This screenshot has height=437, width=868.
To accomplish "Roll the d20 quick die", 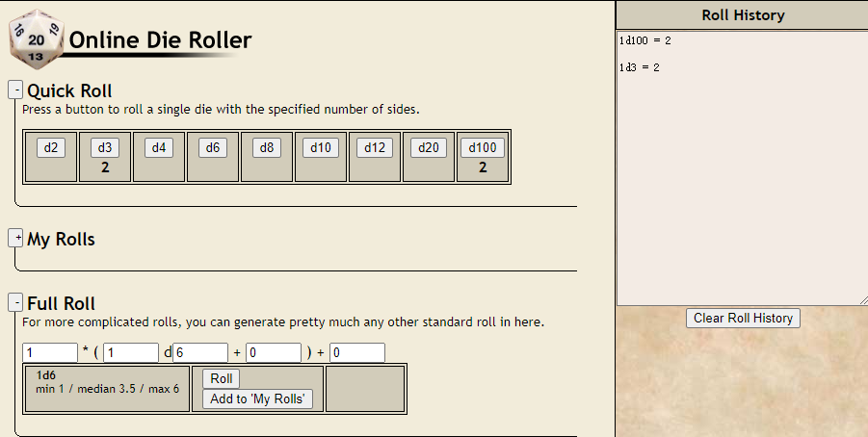I will point(429,147).
